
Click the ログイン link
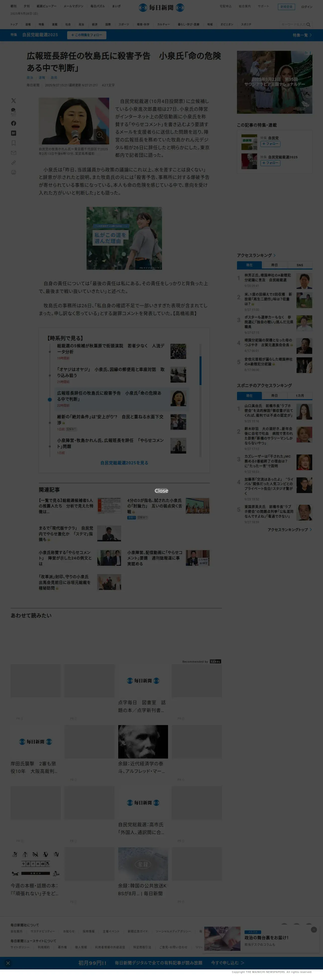click(307, 7)
